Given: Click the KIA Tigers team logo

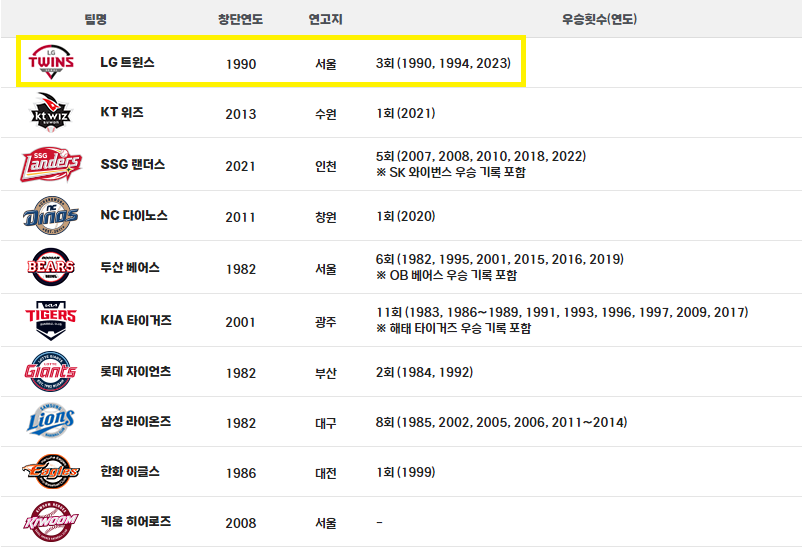Looking at the screenshot, I should coord(51,320).
